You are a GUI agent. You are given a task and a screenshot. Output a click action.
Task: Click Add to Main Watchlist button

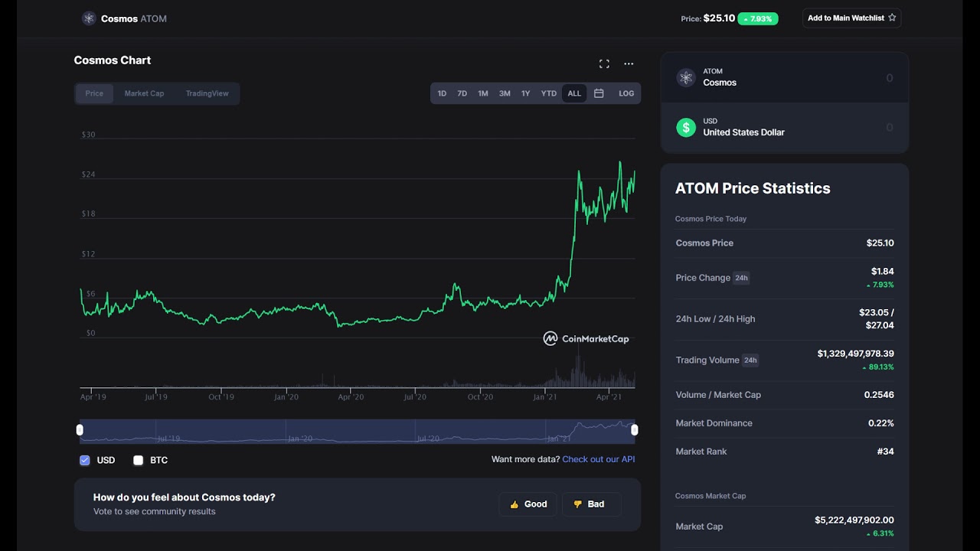[851, 18]
